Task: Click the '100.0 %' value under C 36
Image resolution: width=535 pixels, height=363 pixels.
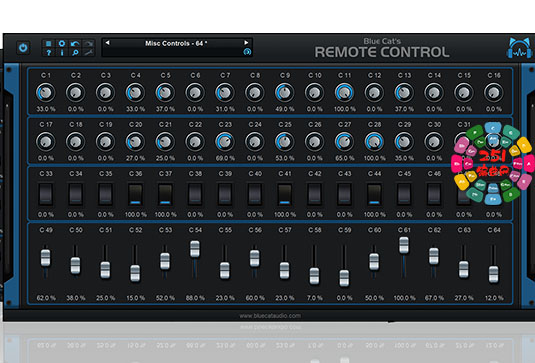Action: (136, 215)
